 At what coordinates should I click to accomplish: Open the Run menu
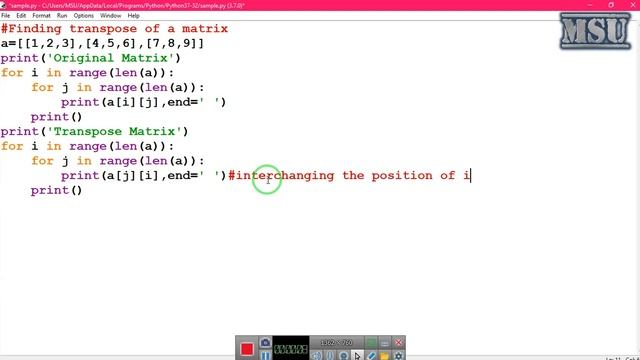point(62,16)
